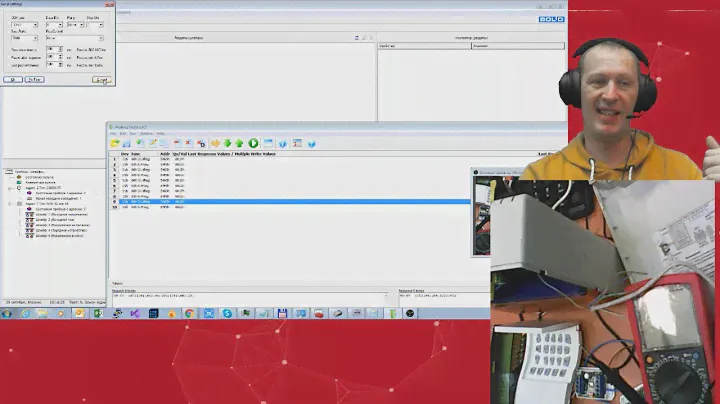Click the green up arrow toolbar icon
Image resolution: width=720 pixels, height=404 pixels.
point(241,144)
